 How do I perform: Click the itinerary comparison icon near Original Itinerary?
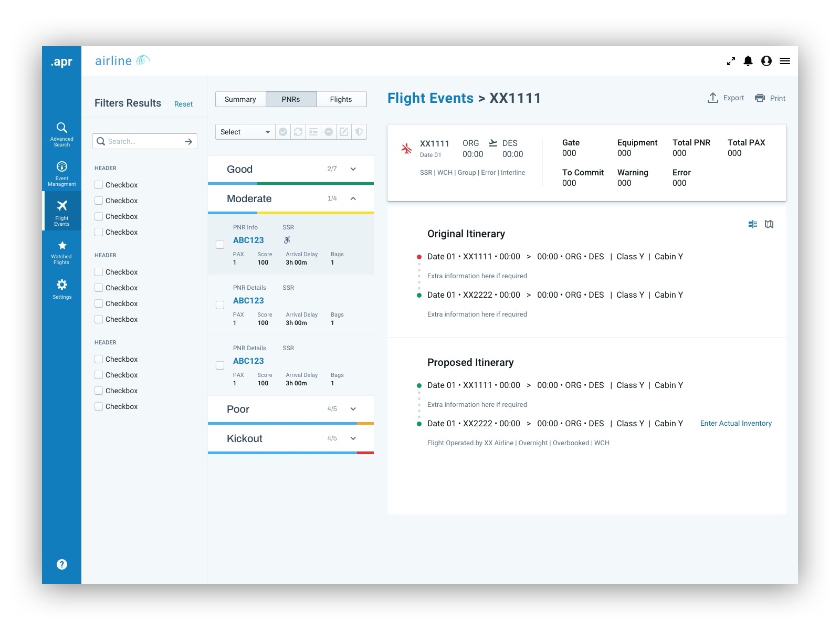(753, 224)
